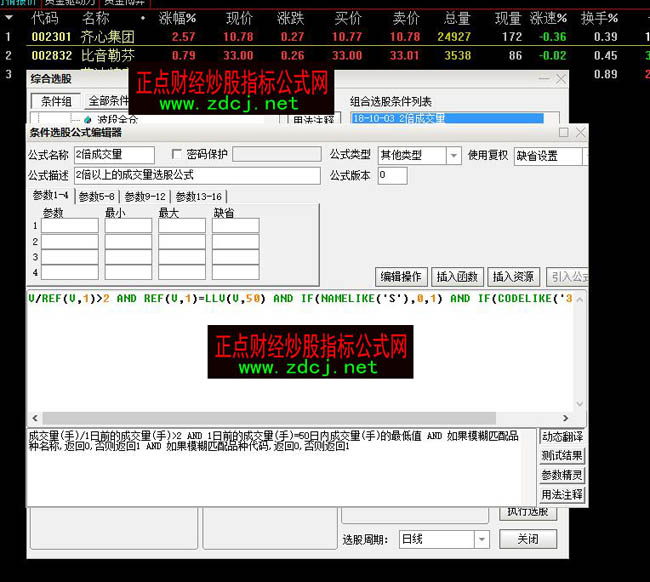Click the 动态翻译 button
The image size is (650, 582).
[x=562, y=437]
